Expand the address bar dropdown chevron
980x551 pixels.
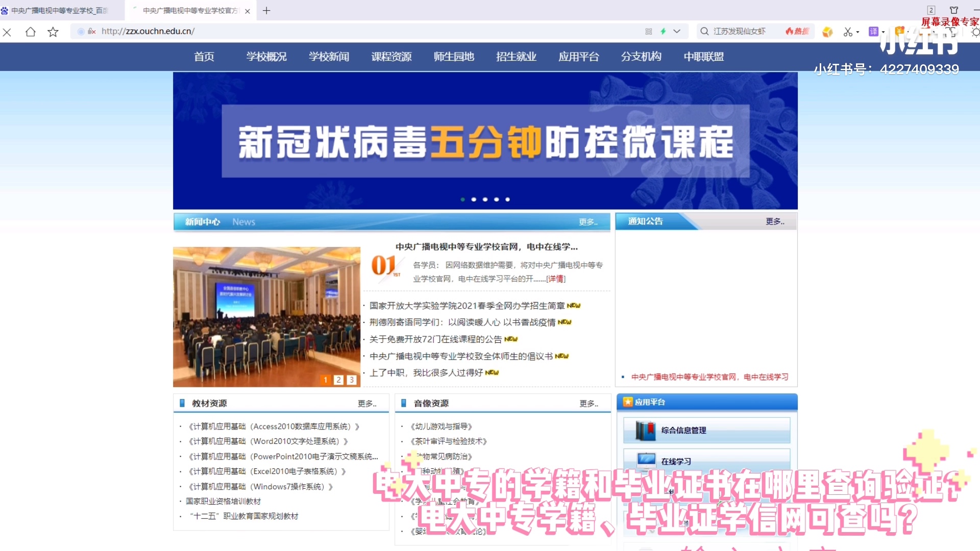click(677, 31)
